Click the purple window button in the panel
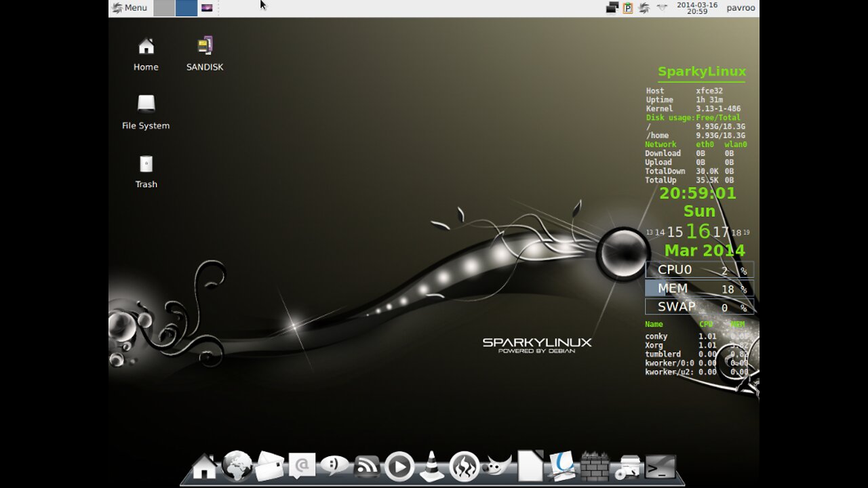This screenshot has height=488, width=868. [x=207, y=8]
